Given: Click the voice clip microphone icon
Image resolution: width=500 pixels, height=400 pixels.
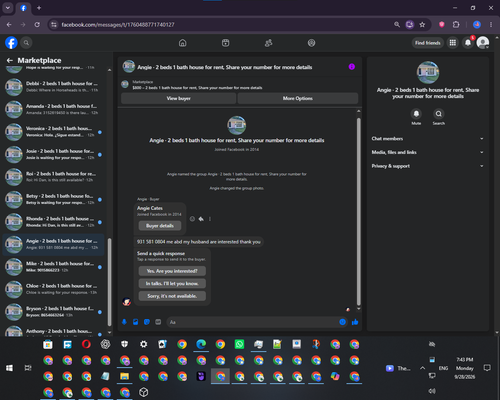Looking at the screenshot, I should (124, 322).
